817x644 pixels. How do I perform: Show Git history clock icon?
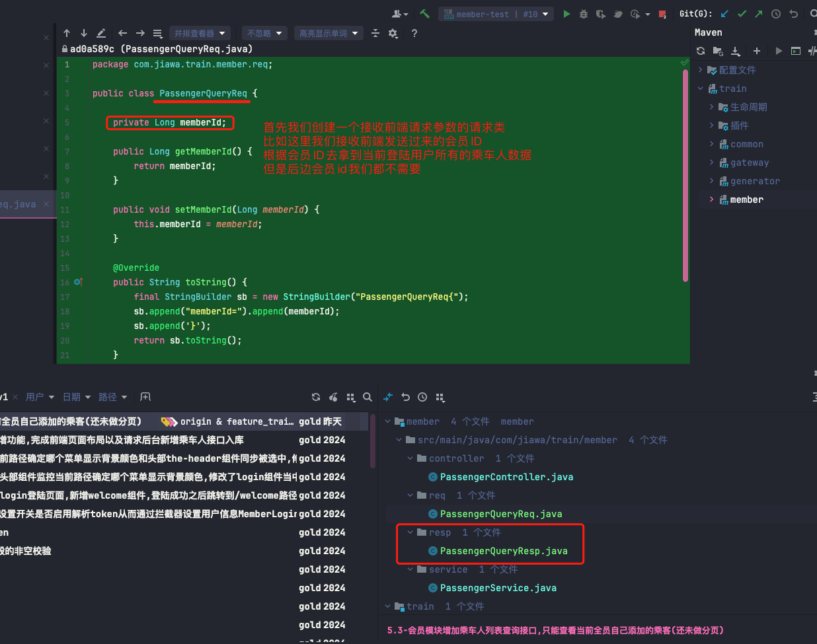point(776,14)
